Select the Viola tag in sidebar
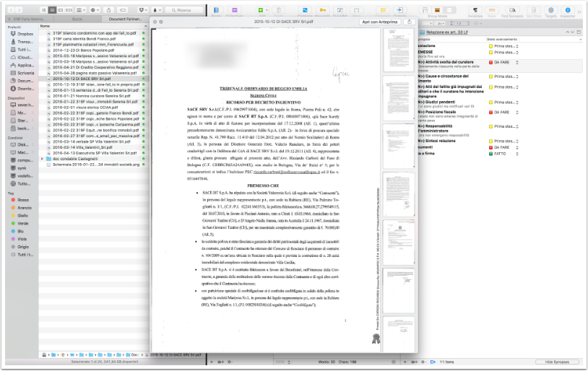 pyautogui.click(x=22, y=239)
